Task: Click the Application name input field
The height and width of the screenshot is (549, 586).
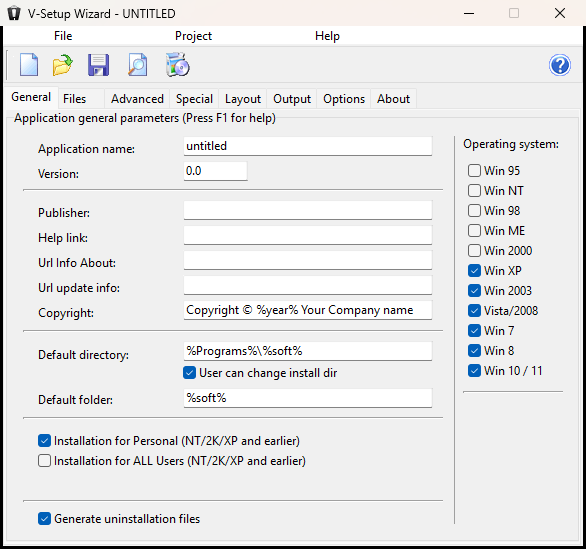Action: 308,146
